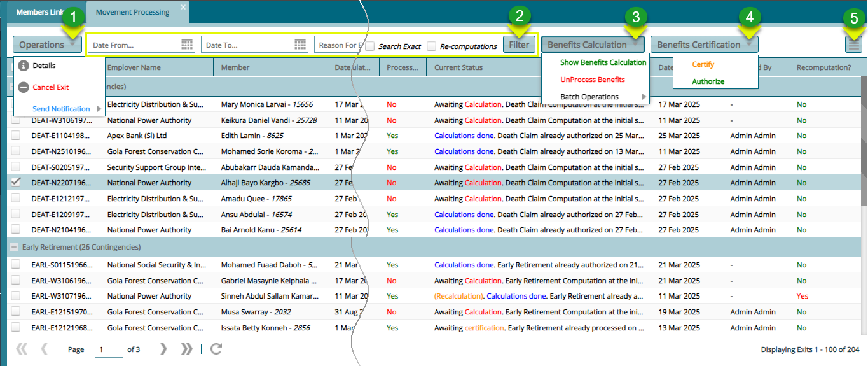Choose Show Benefits Calculation menu item
Viewport: 868px width, 366px height.
[602, 62]
